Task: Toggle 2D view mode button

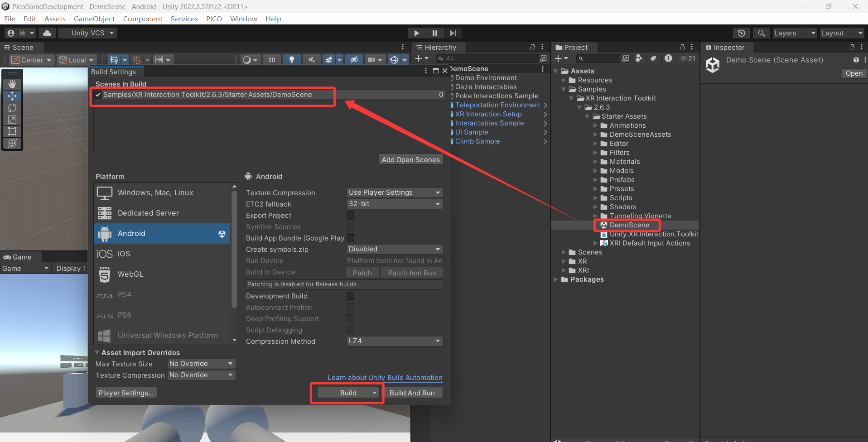Action: [272, 60]
